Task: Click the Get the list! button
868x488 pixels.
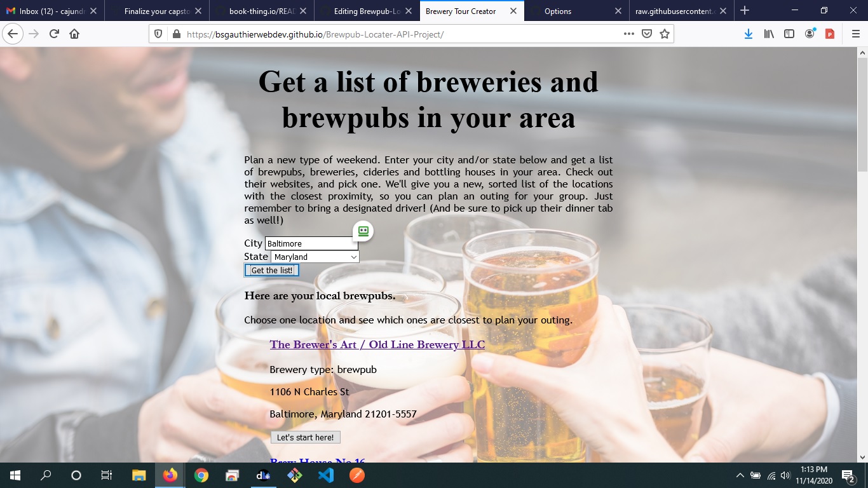Action: [272, 270]
